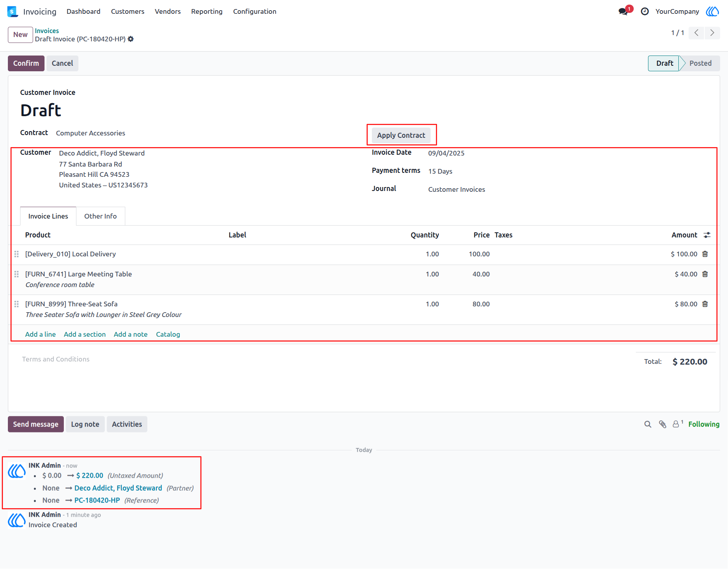The image size is (728, 569).
Task: Select the Invoice Lines tab
Action: click(48, 216)
